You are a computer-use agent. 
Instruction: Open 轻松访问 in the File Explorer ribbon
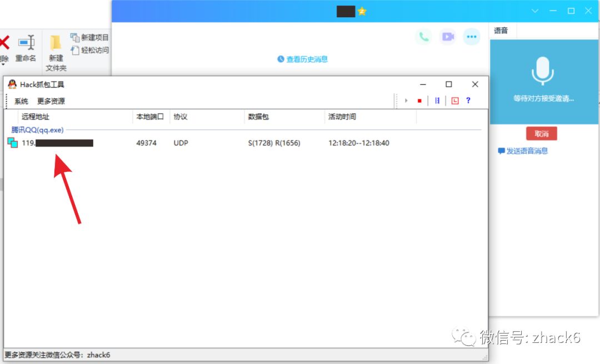tap(89, 50)
